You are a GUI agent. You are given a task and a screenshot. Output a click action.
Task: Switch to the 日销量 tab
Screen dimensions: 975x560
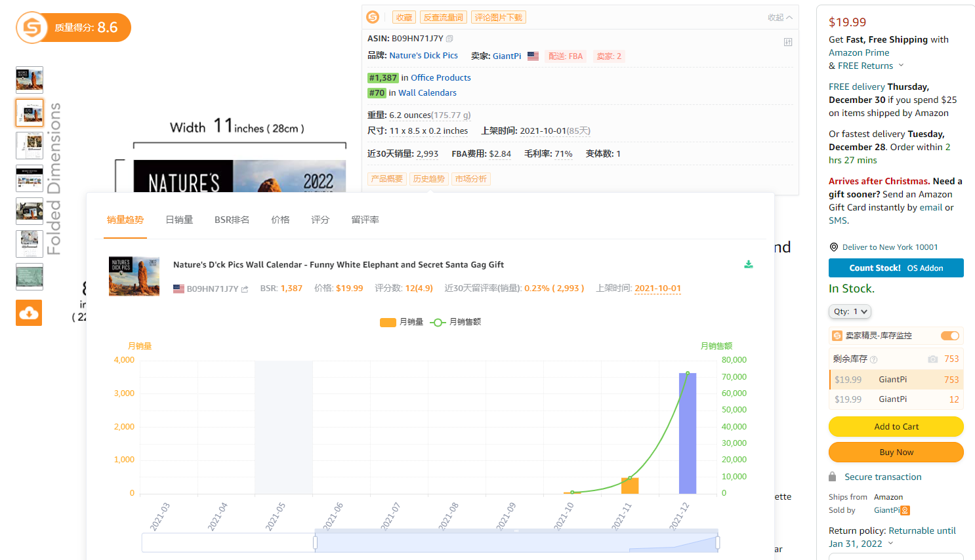click(x=179, y=220)
